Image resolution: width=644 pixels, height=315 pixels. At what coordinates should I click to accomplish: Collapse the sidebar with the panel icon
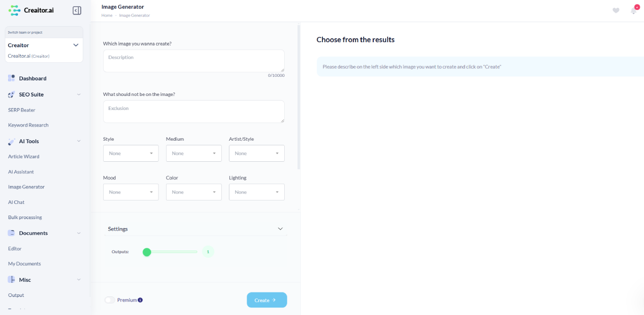77,10
